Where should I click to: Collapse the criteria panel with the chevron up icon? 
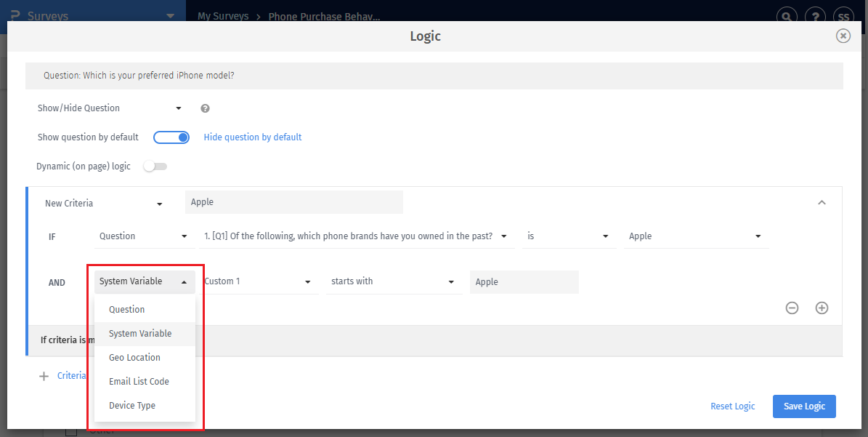click(x=822, y=203)
